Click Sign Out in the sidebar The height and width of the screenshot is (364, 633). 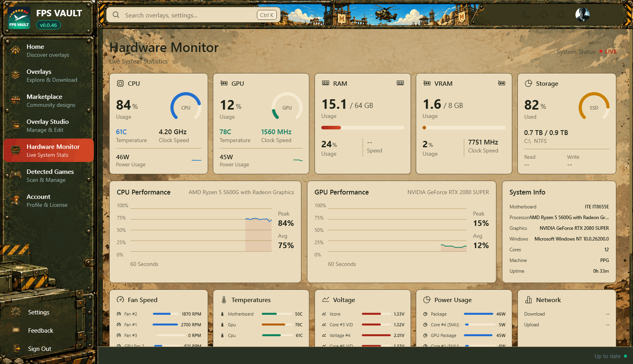39,349
